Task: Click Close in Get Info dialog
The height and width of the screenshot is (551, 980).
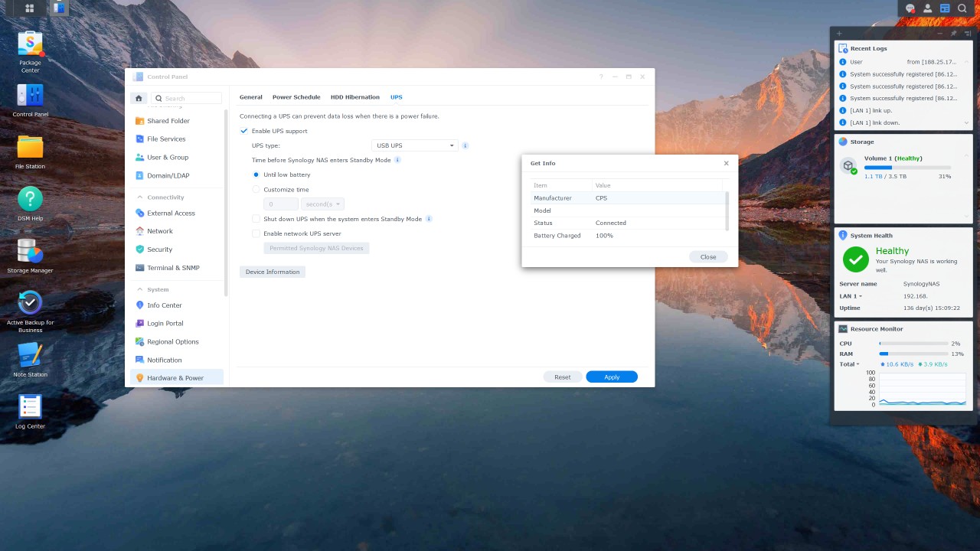Action: (x=707, y=257)
